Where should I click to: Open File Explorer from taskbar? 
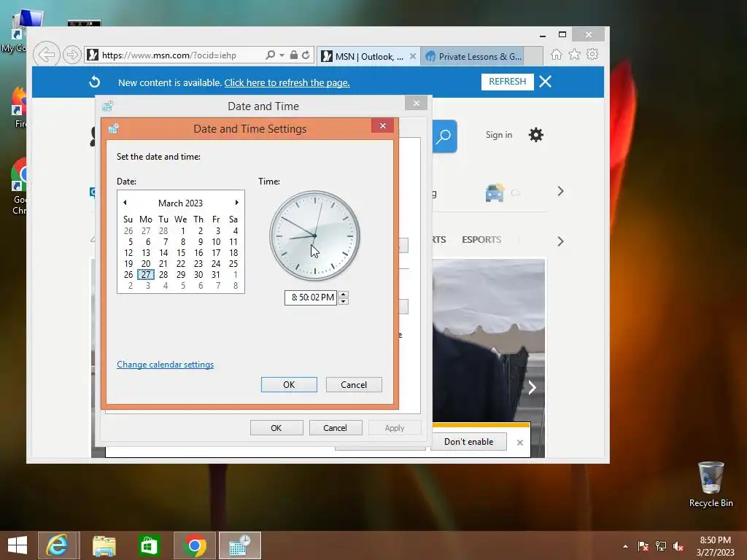click(x=104, y=545)
